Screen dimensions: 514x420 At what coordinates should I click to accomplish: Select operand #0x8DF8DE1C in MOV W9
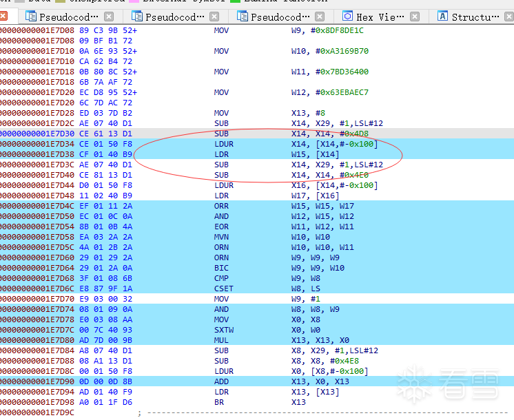pyautogui.click(x=337, y=30)
